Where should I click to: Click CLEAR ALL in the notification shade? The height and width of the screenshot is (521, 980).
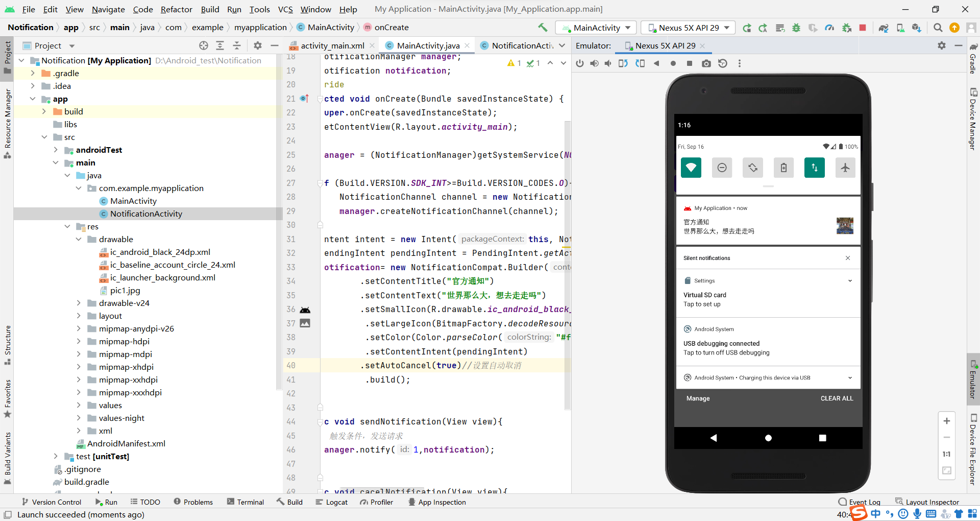pos(837,398)
